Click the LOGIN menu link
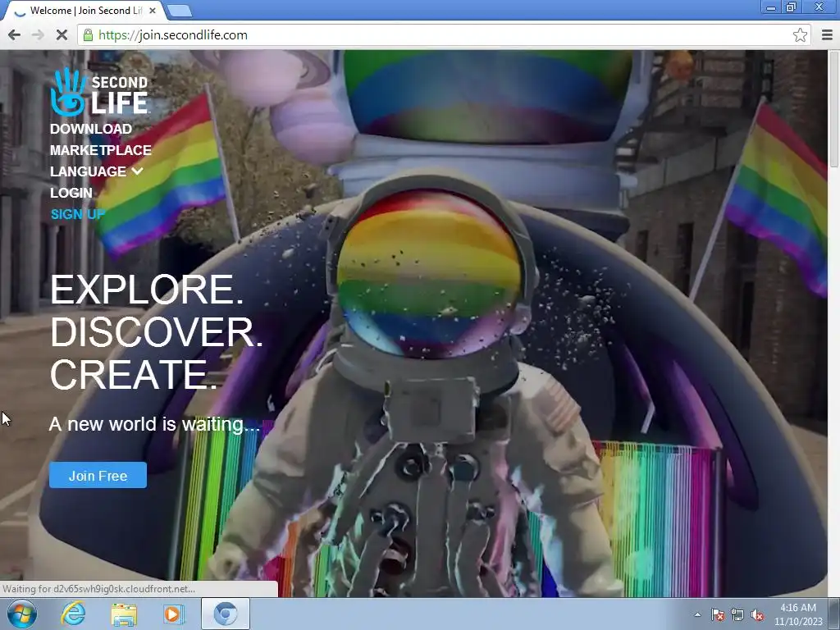 [71, 193]
